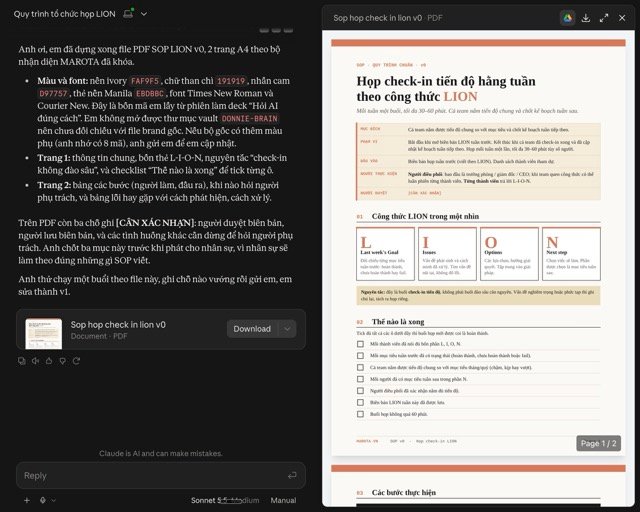640x512 pixels.
Task: Expand PDF preview to fullscreen
Action: coord(604,18)
